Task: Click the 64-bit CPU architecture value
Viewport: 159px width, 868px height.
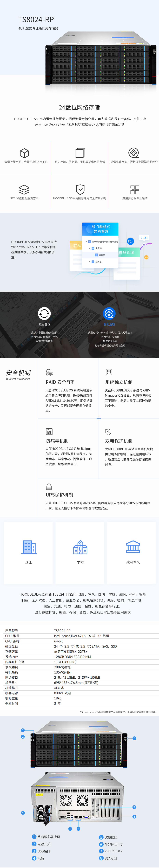Action: point(58,641)
